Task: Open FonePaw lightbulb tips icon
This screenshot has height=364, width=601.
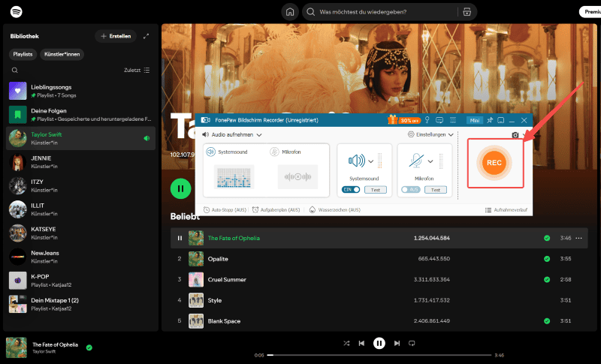Action: (x=427, y=120)
